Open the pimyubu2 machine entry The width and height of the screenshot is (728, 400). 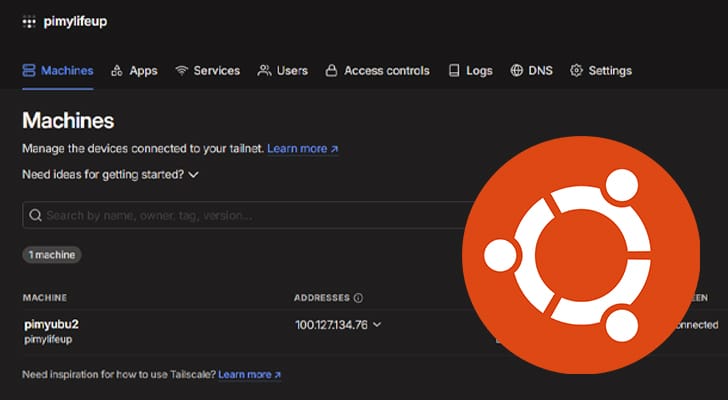point(52,324)
